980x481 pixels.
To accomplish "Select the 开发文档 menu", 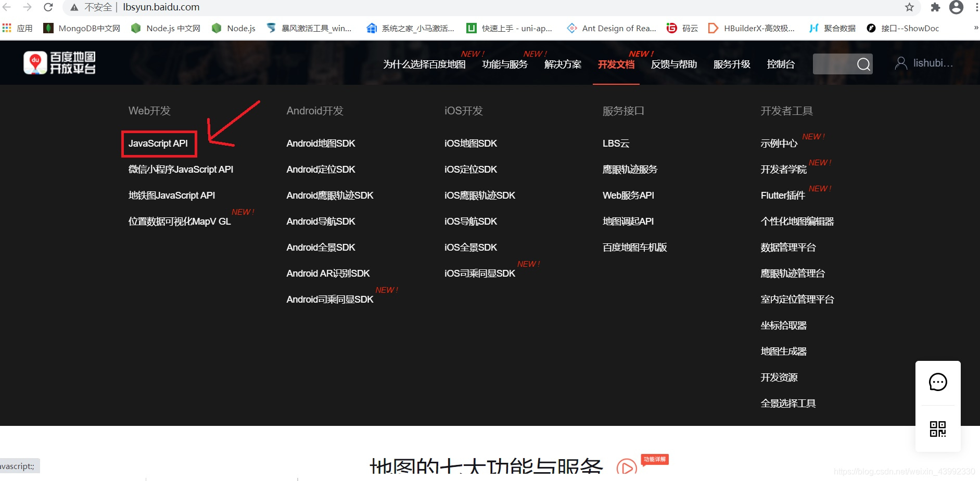I will tap(616, 64).
